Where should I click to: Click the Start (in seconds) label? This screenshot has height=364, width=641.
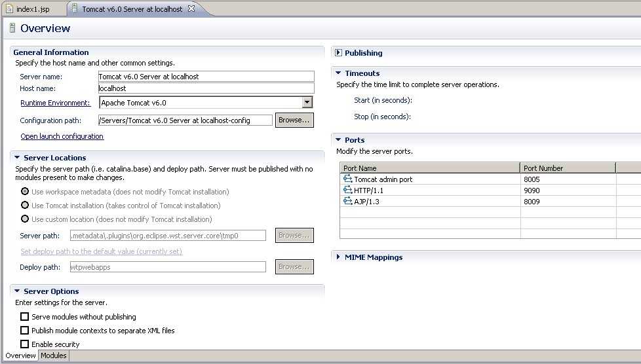pos(383,100)
